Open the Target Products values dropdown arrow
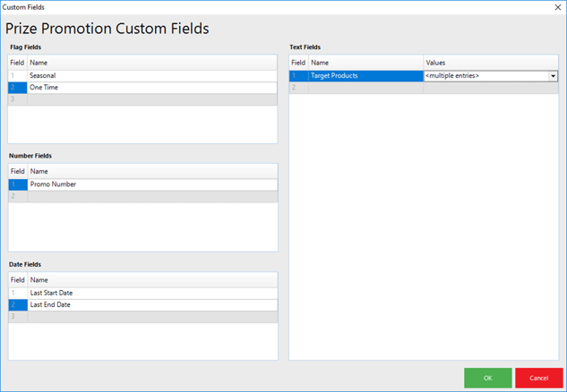 click(x=553, y=76)
